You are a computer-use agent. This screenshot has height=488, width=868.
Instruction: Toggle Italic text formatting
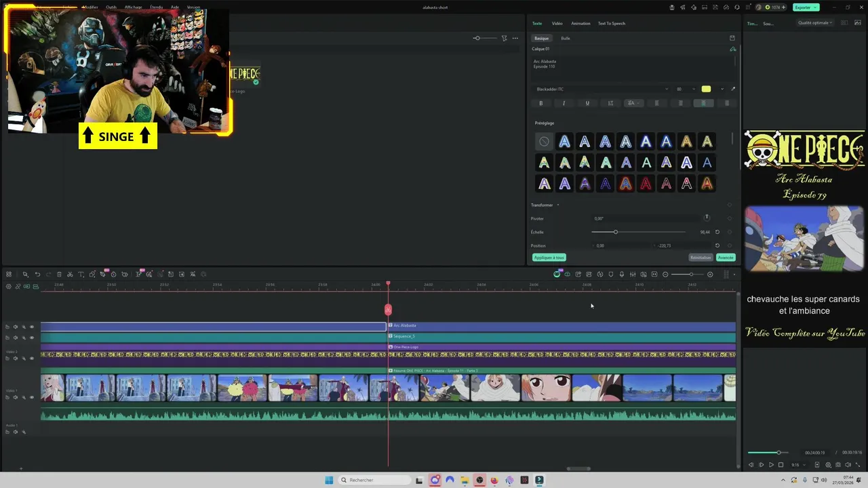564,103
